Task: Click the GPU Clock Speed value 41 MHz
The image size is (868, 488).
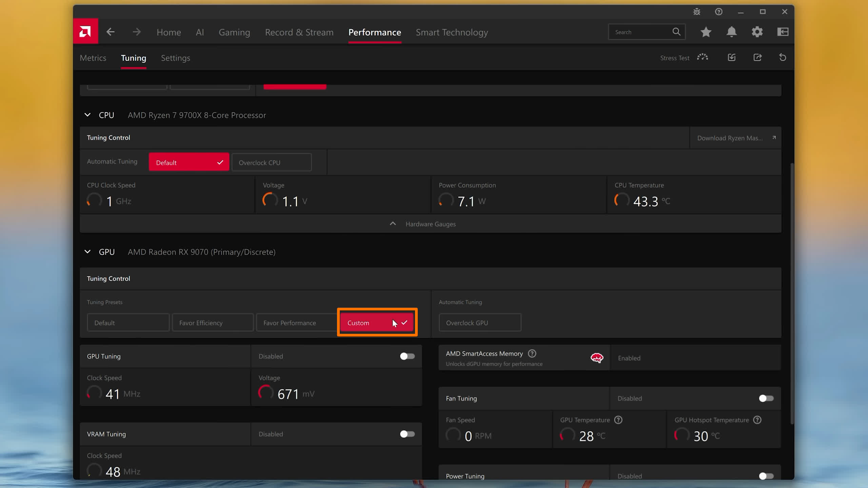Action: pyautogui.click(x=123, y=394)
